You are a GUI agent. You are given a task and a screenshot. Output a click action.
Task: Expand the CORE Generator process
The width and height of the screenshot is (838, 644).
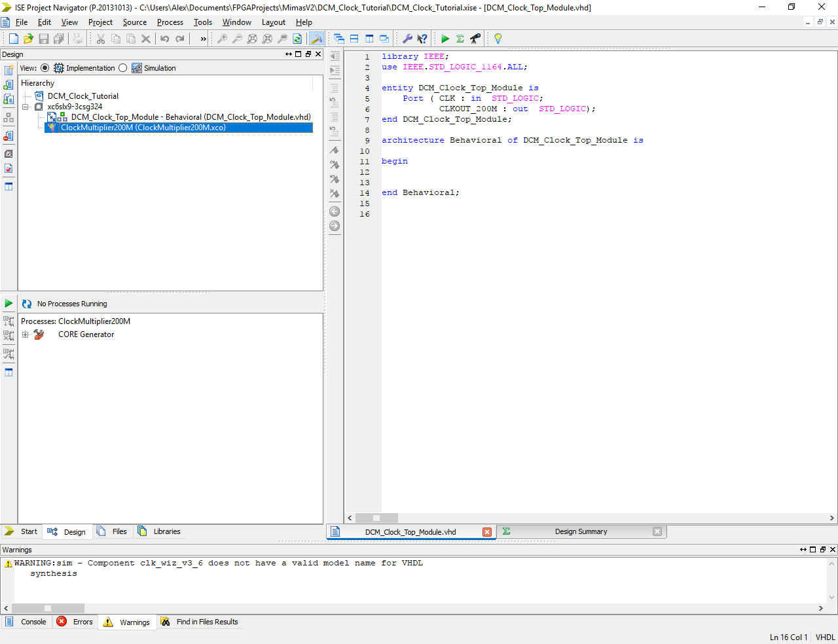point(25,334)
